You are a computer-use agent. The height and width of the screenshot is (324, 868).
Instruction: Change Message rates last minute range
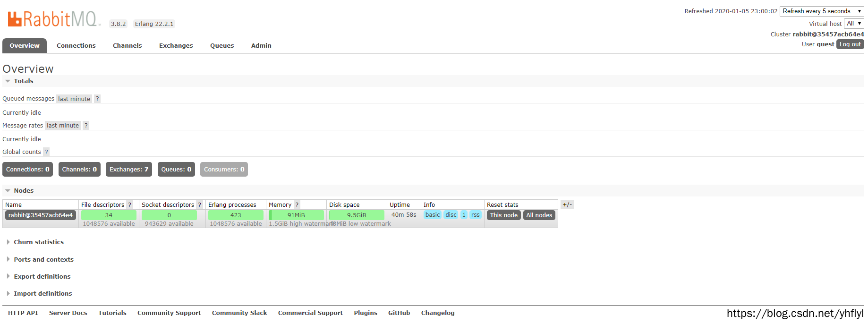pyautogui.click(x=63, y=125)
